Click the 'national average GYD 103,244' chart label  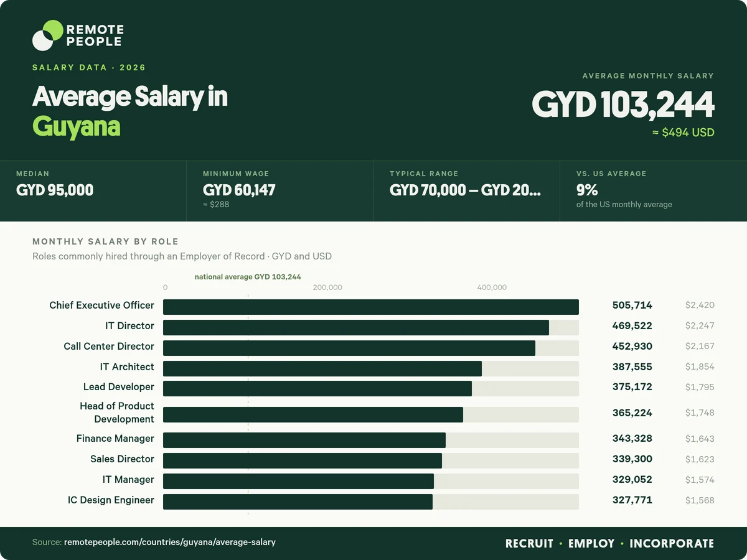tap(248, 277)
